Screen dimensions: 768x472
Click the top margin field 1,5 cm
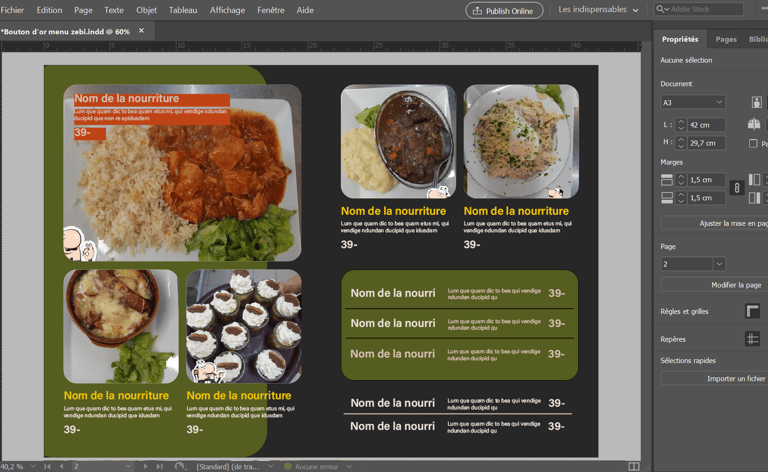[x=706, y=180]
